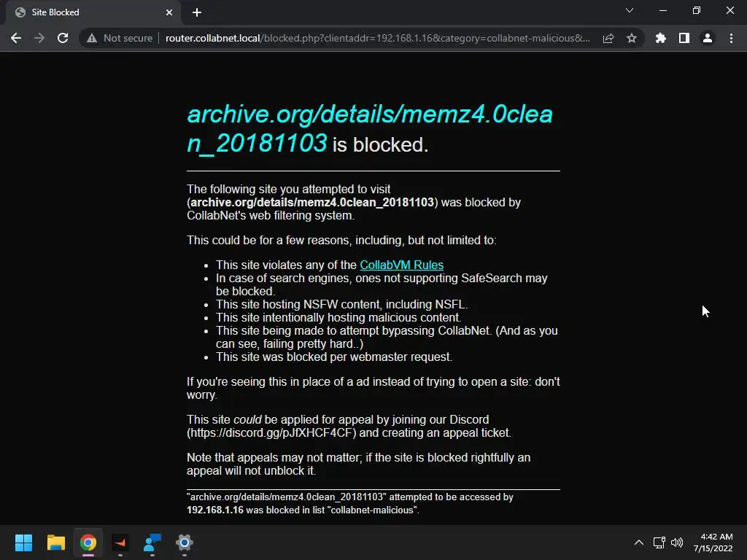
Task: Minimize the Chrome window
Action: [x=662, y=10]
